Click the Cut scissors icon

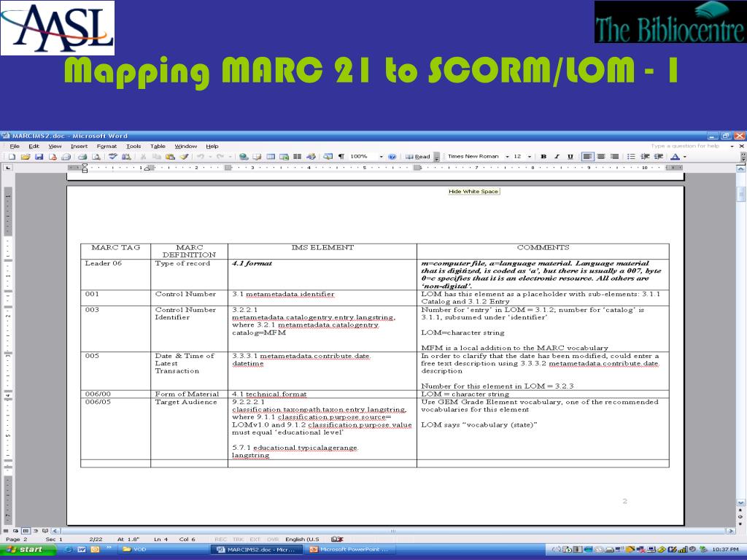143,157
